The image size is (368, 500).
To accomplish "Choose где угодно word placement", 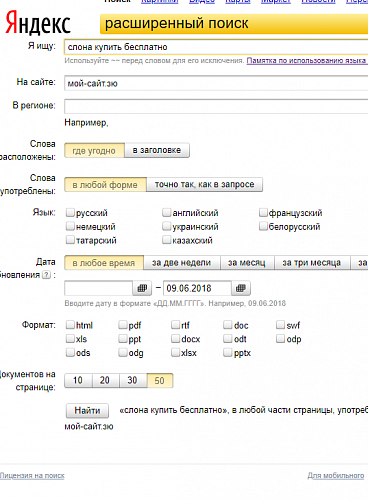I will tap(94, 151).
